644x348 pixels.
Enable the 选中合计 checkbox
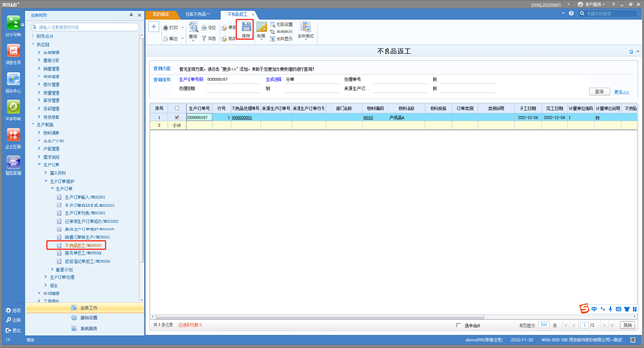[x=458, y=325]
